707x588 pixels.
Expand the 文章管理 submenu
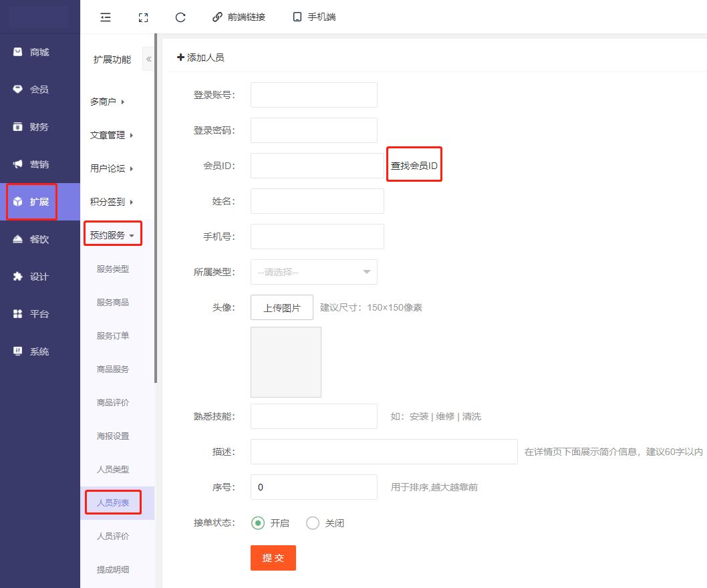pos(112,135)
